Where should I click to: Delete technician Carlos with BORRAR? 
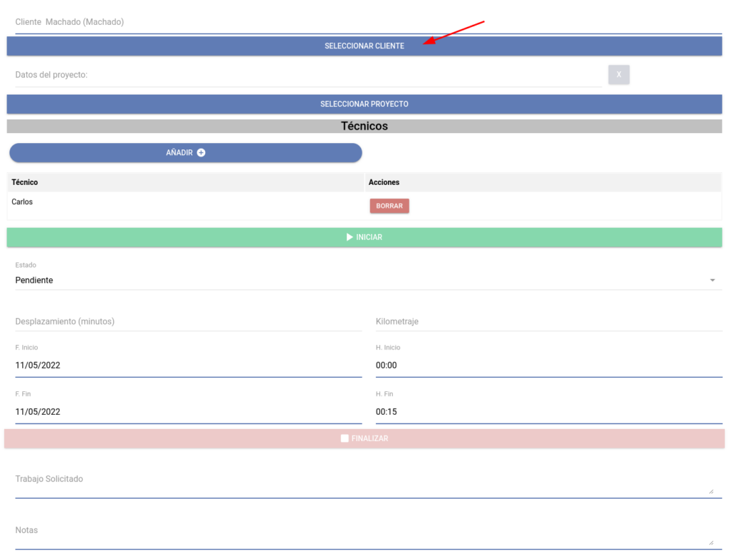pyautogui.click(x=389, y=206)
